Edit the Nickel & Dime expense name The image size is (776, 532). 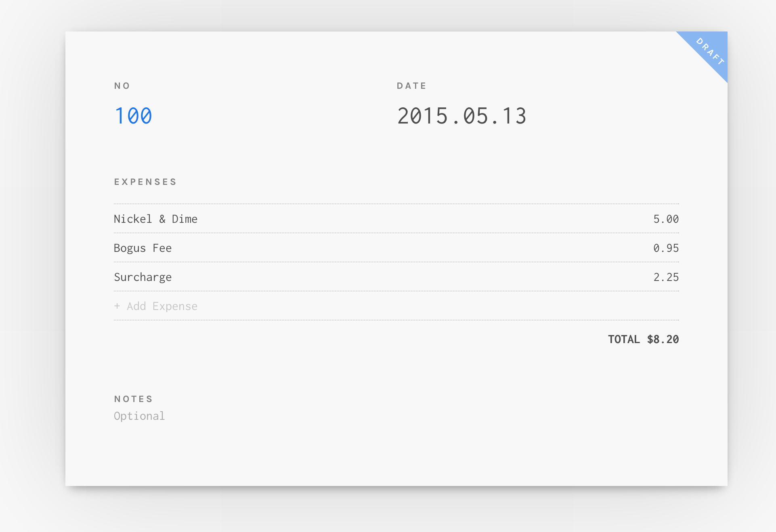point(155,219)
